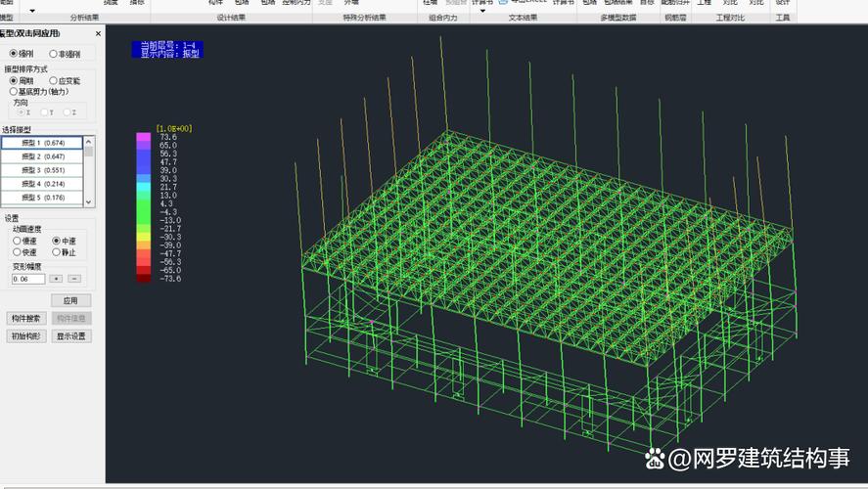This screenshot has height=489, width=868.
Task: Click the 变形幅度 input field
Action: [x=28, y=279]
